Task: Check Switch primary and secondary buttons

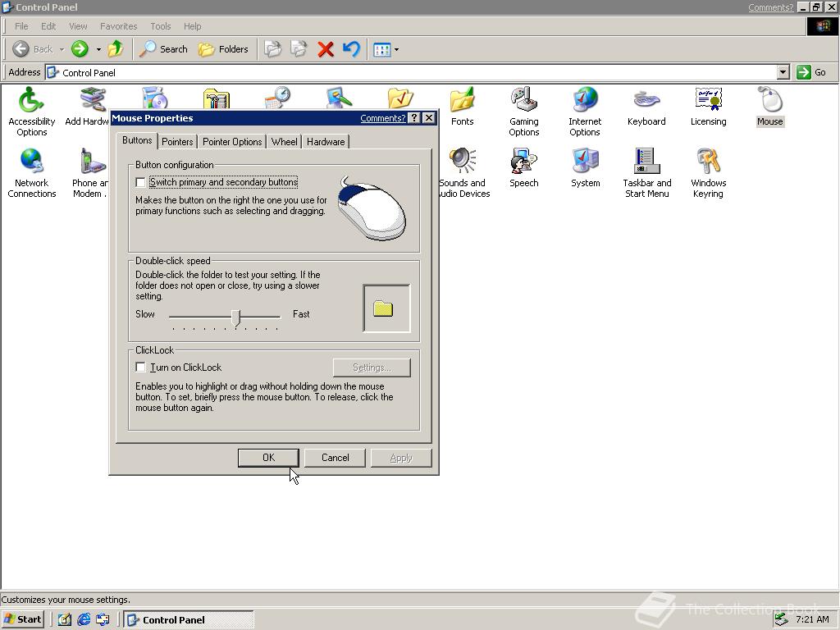Action: click(140, 183)
